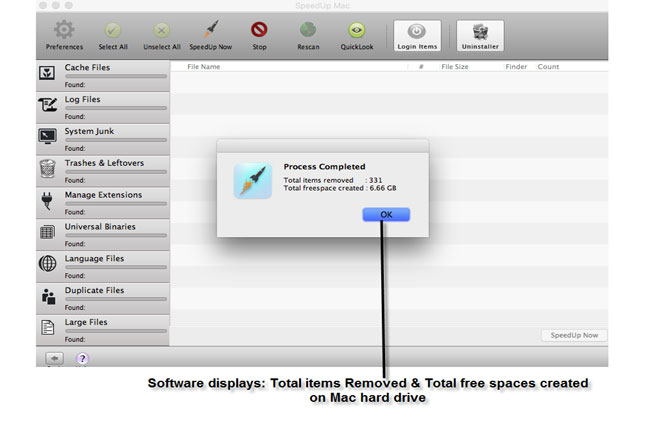
Task: Click the File Size column header
Action: pos(454,67)
